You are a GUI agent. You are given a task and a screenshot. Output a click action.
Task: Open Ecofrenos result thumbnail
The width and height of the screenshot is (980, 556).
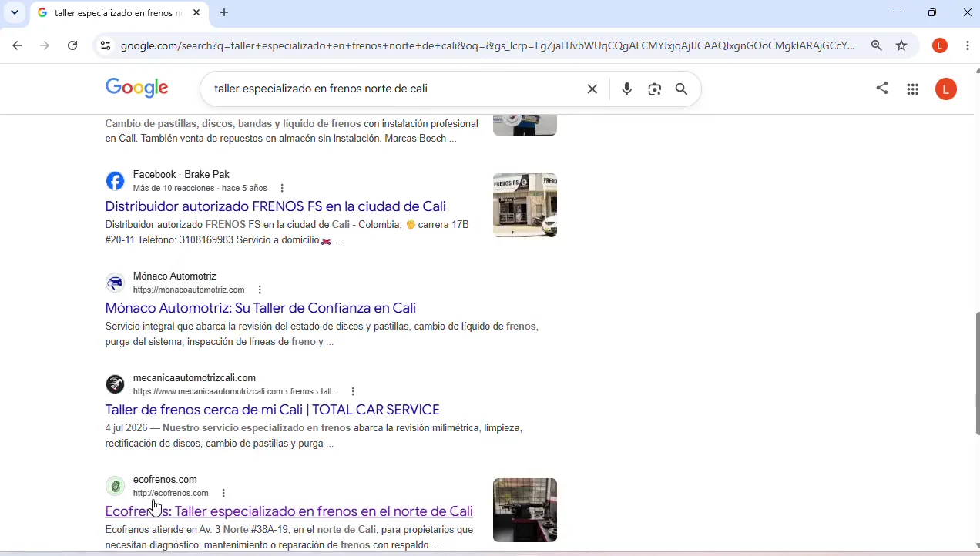coord(525,510)
